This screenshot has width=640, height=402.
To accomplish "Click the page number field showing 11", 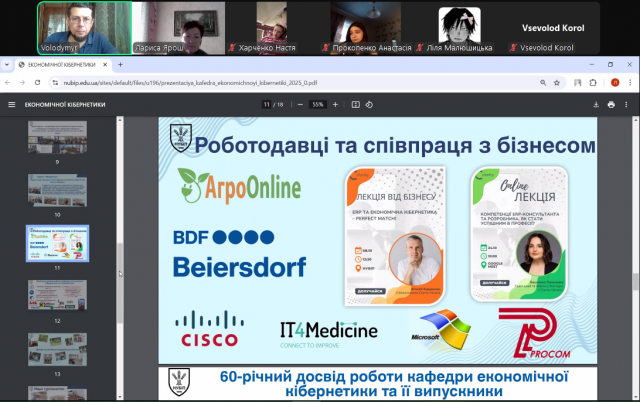I will click(267, 104).
